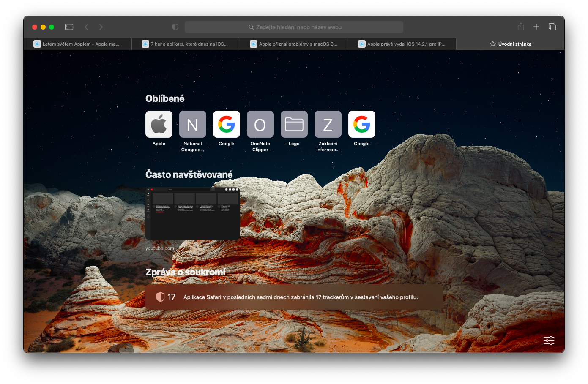Image resolution: width=588 pixels, height=384 pixels.
Task: Show the tab overview
Action: pos(552,27)
